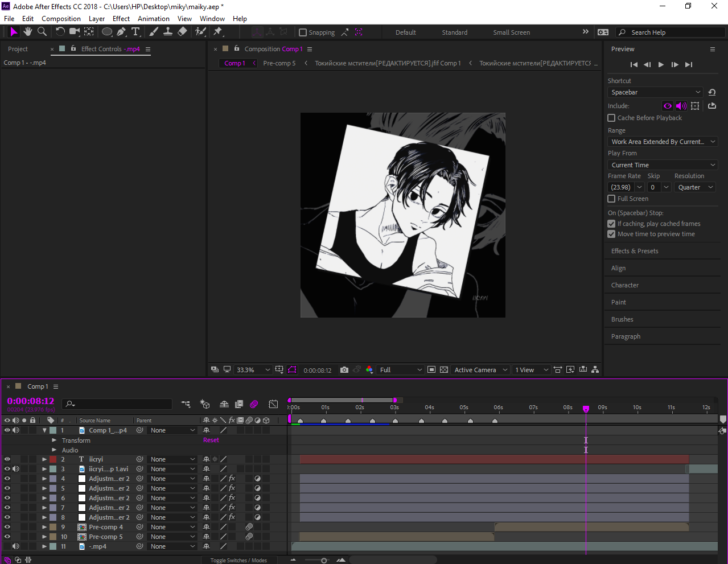
Task: Hide the iicryi text layer
Action: [7, 459]
